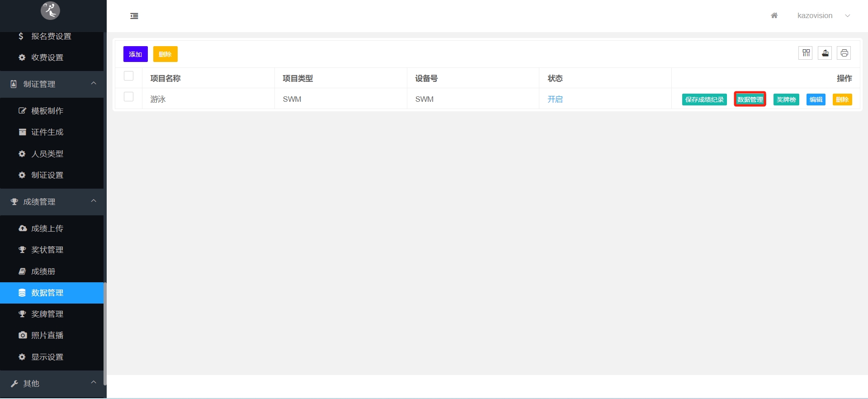Click the sidebar collapse hamburger icon
The width and height of the screenshot is (868, 399).
click(x=134, y=16)
